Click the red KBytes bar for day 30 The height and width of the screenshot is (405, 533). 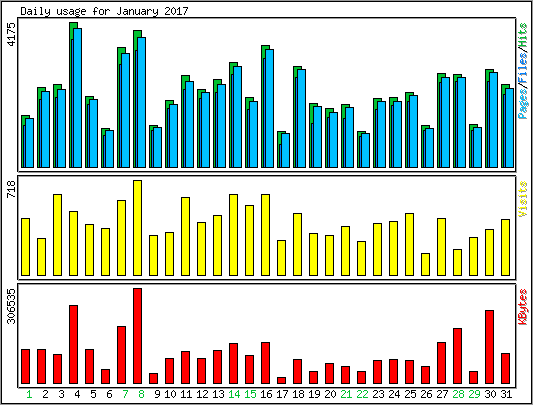tap(489, 347)
